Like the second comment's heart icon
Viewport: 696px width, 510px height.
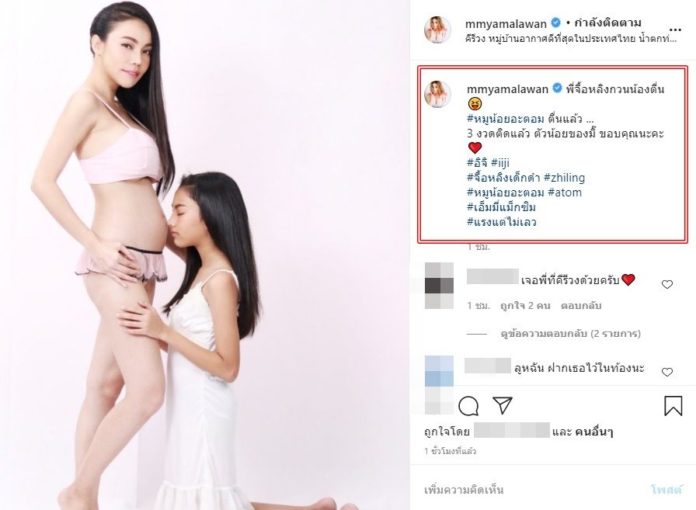point(667,372)
